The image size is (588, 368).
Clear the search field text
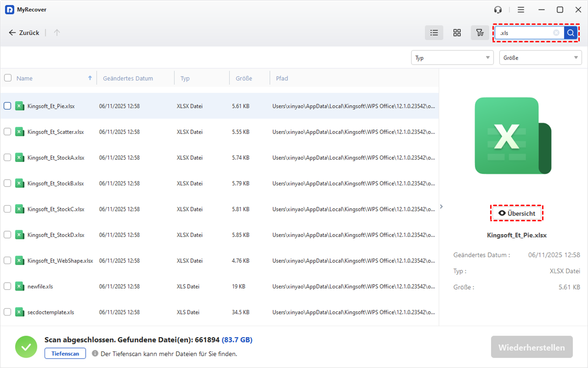[x=556, y=33]
